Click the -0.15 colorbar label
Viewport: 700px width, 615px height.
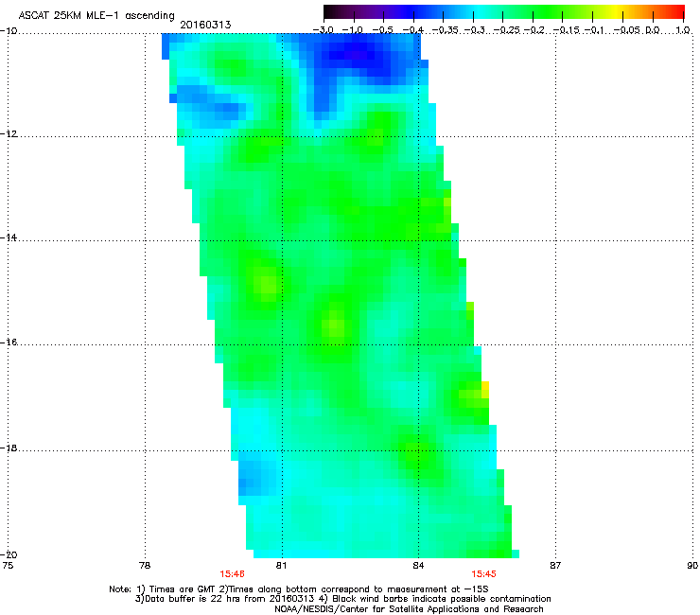pos(566,30)
